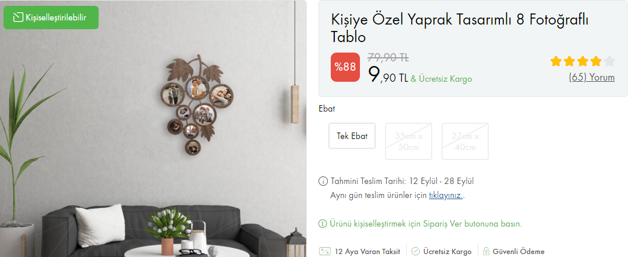Follow the tıklayınız link for same-day delivery
The width and height of the screenshot is (644, 257).
446,195
